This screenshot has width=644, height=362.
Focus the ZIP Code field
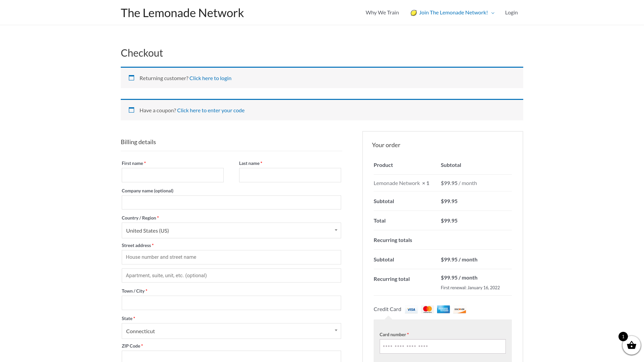point(231,356)
